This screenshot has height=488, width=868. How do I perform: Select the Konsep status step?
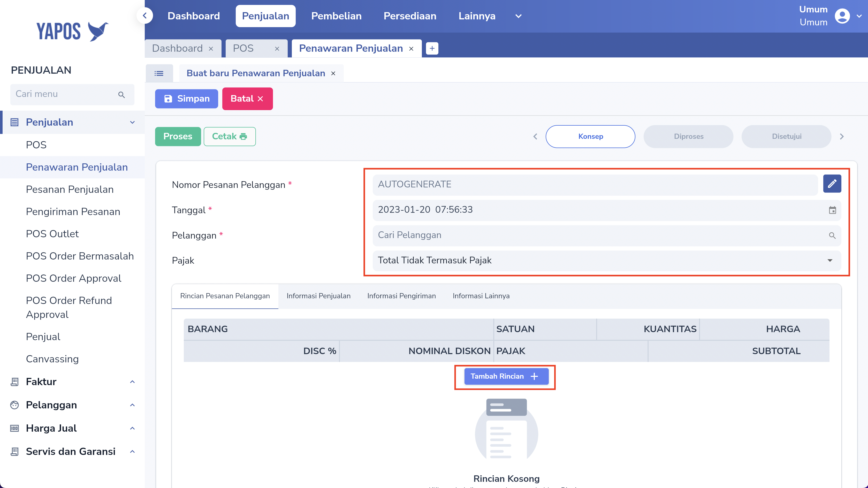point(590,136)
